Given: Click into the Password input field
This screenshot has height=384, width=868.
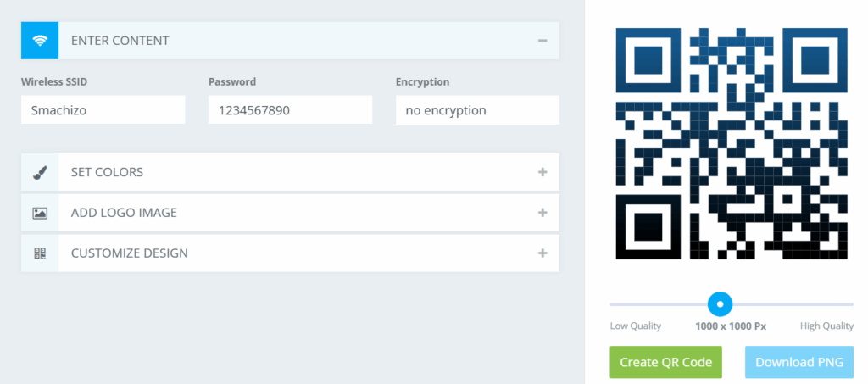Looking at the screenshot, I should (x=290, y=110).
